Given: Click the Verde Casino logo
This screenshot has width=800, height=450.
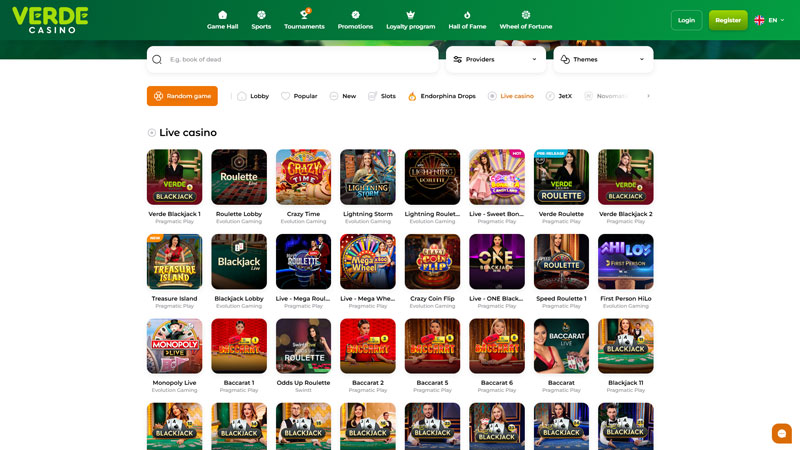Looking at the screenshot, I should click(x=50, y=20).
